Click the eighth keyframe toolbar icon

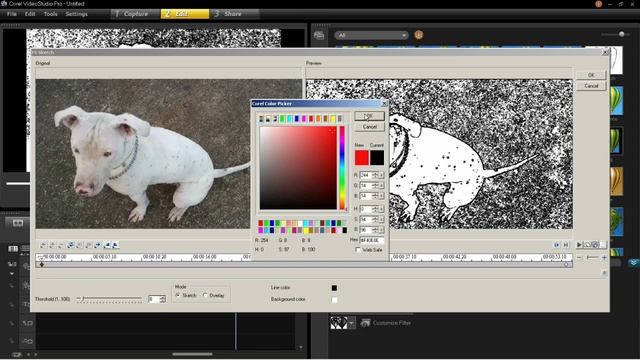pos(107,245)
